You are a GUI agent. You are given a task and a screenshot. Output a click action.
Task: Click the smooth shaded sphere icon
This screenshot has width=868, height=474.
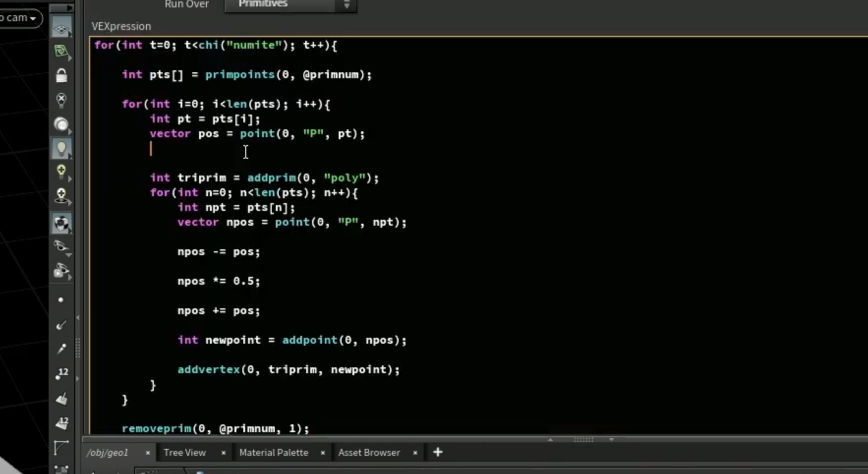click(61, 124)
